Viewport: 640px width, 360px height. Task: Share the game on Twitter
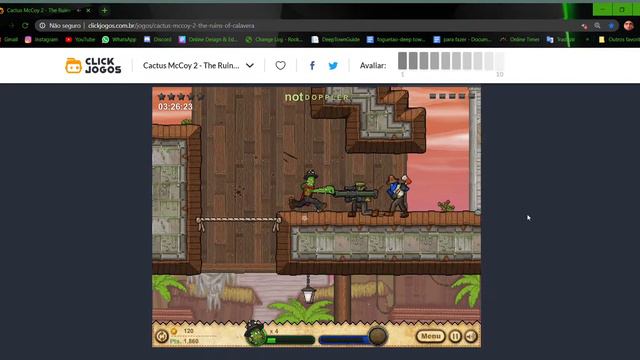point(333,65)
